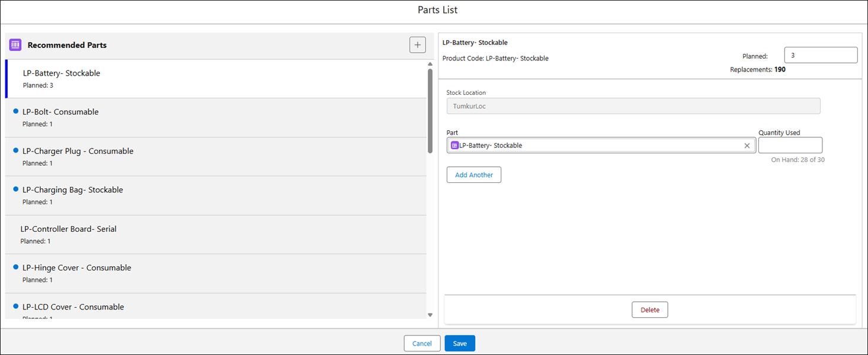868x355 pixels.
Task: Click the purple Recommended Parts header icon
Action: point(15,45)
